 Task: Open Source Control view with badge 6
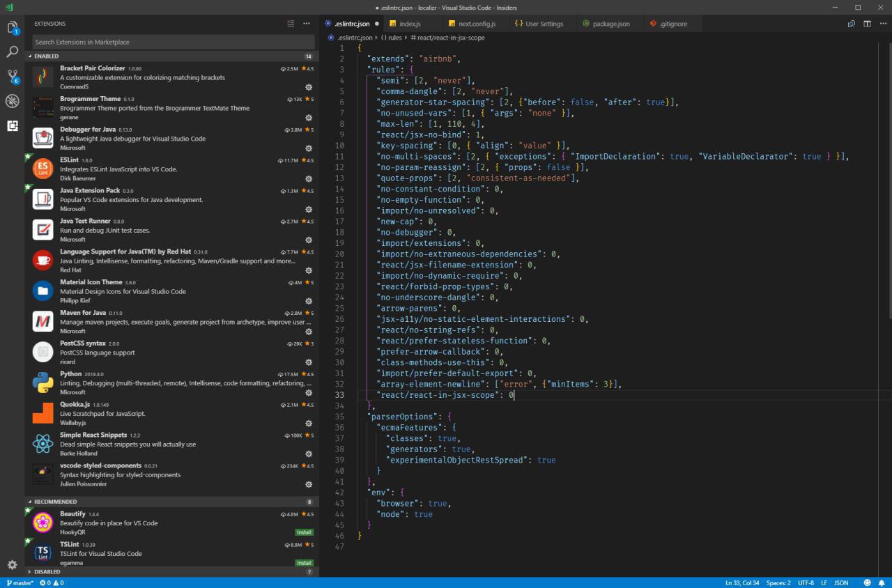tap(12, 77)
